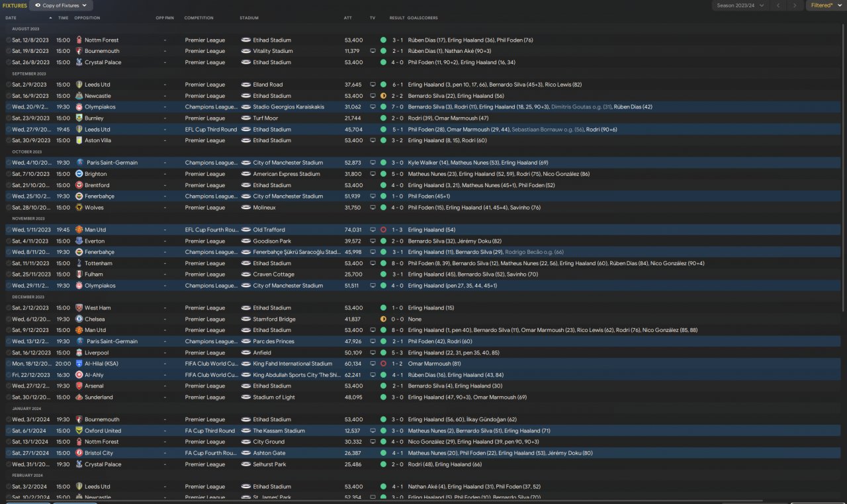The image size is (847, 504).
Task: Click the 5 - 3 result against Liverpool
Action: 397,353
